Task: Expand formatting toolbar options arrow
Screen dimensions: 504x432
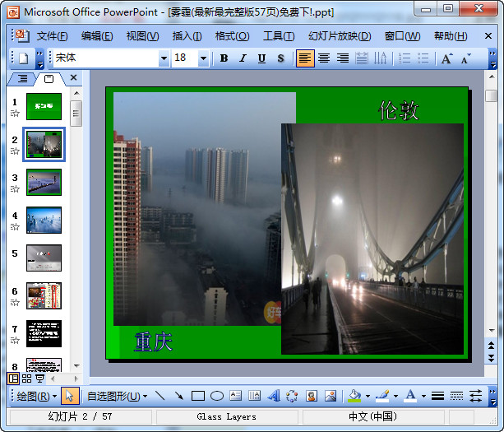Action: (x=492, y=59)
